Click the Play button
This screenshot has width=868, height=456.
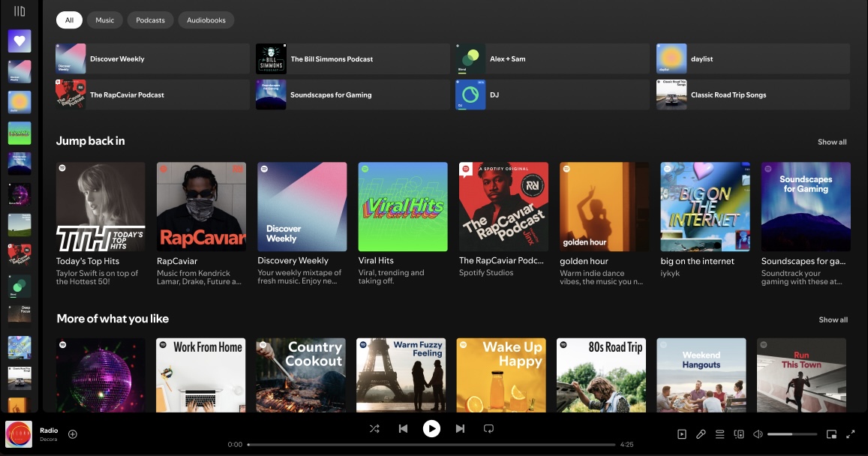point(432,429)
